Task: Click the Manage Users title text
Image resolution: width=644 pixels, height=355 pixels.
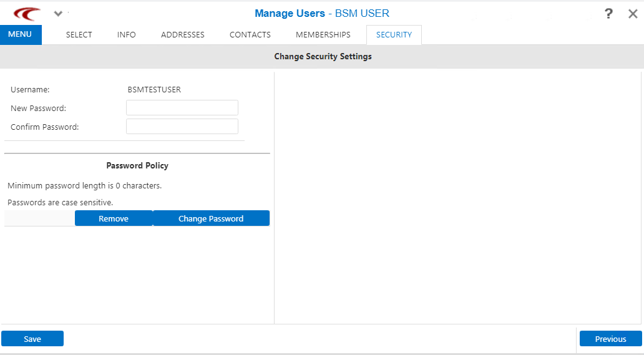Action: (x=290, y=14)
